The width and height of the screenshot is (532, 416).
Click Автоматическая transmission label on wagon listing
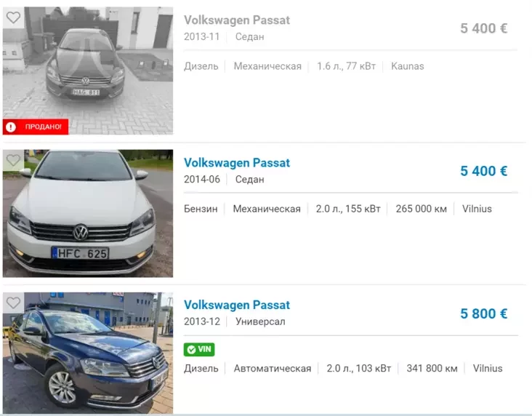click(273, 369)
